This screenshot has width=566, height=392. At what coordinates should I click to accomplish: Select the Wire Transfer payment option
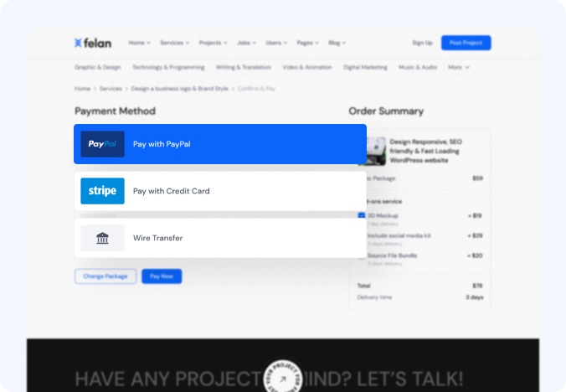coord(220,238)
